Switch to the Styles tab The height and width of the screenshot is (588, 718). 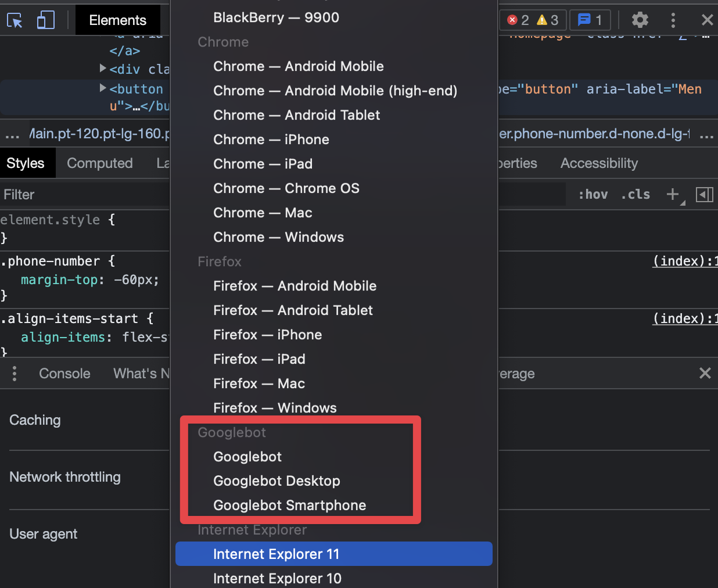[x=26, y=163]
